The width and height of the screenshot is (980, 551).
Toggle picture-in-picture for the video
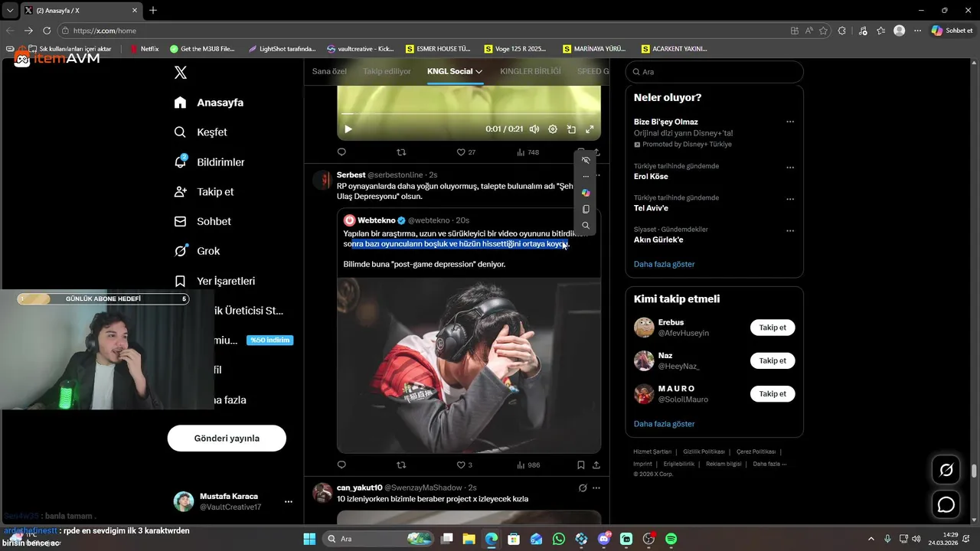(571, 129)
